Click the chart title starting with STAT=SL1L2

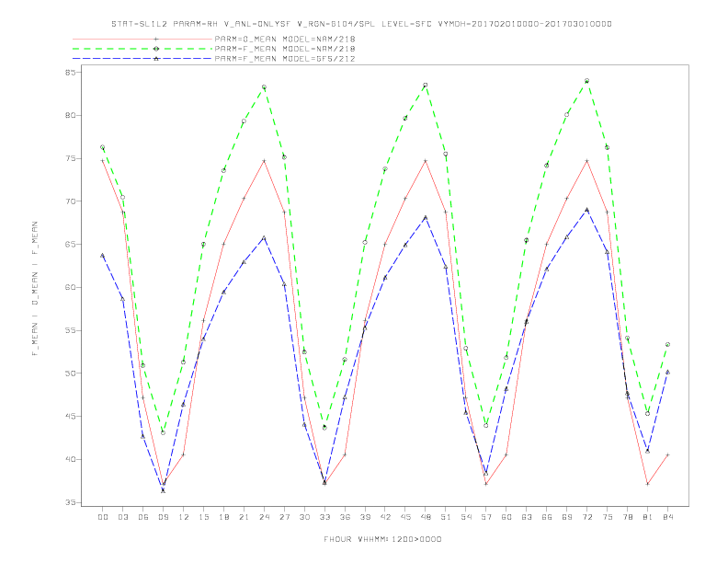click(361, 24)
